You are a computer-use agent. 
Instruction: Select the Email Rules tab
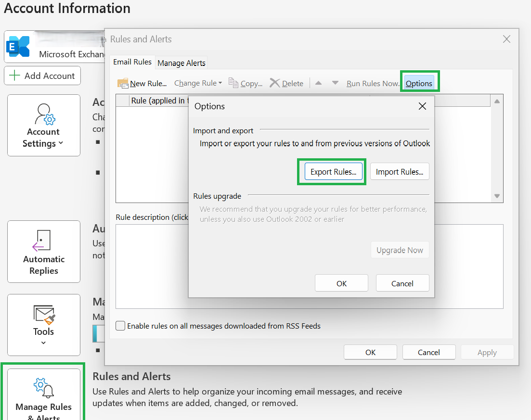132,62
